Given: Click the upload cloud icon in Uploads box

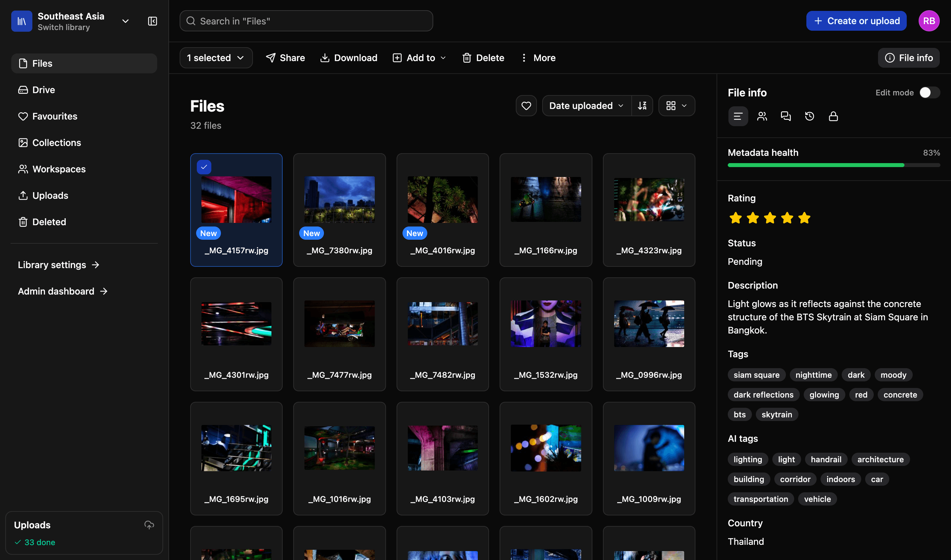Looking at the screenshot, I should tap(150, 525).
